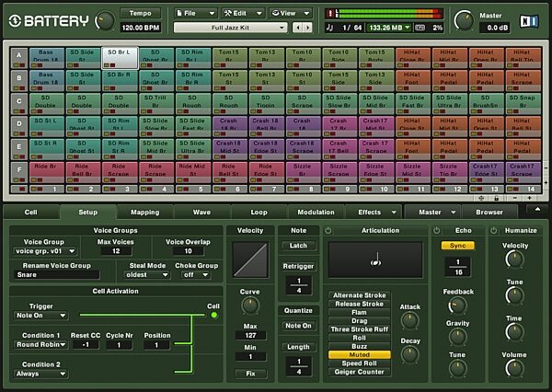552x392 pixels.
Task: Open the Full Jazz Kit preset dropdown
Action: point(231,28)
